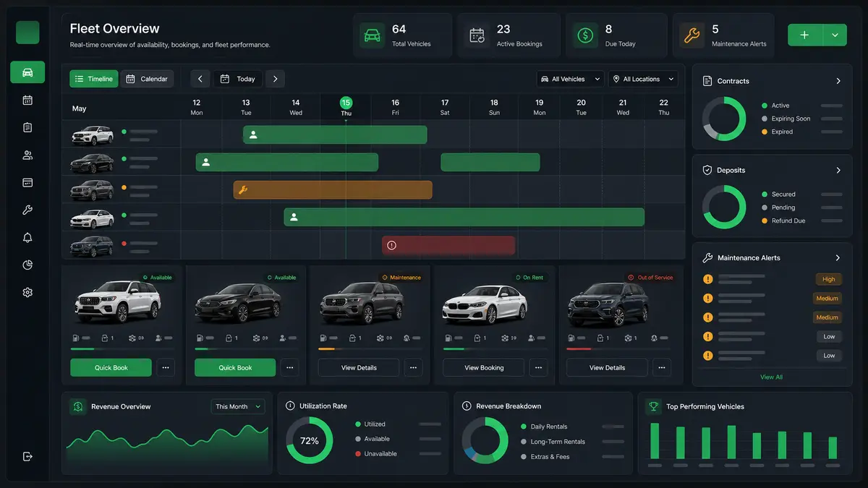
Task: Open View All maintenance alerts link
Action: [x=771, y=377]
